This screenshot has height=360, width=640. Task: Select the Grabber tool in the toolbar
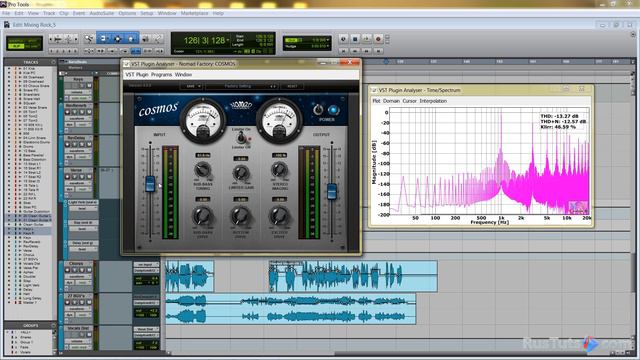[131, 39]
